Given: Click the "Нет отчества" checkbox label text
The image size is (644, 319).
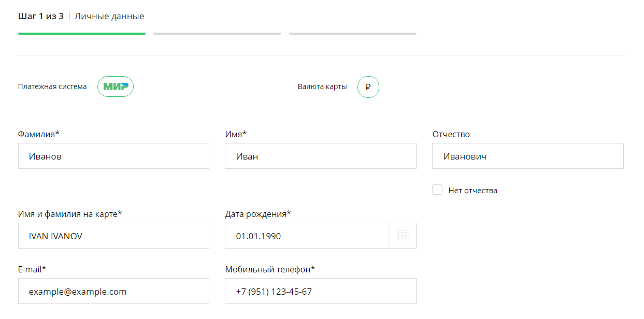Looking at the screenshot, I should click(473, 191).
